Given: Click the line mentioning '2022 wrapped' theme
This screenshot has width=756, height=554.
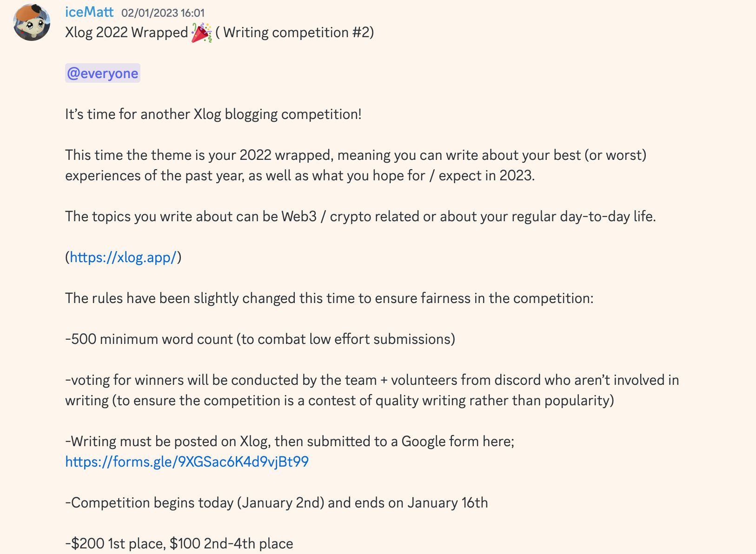Looking at the screenshot, I should click(x=356, y=155).
